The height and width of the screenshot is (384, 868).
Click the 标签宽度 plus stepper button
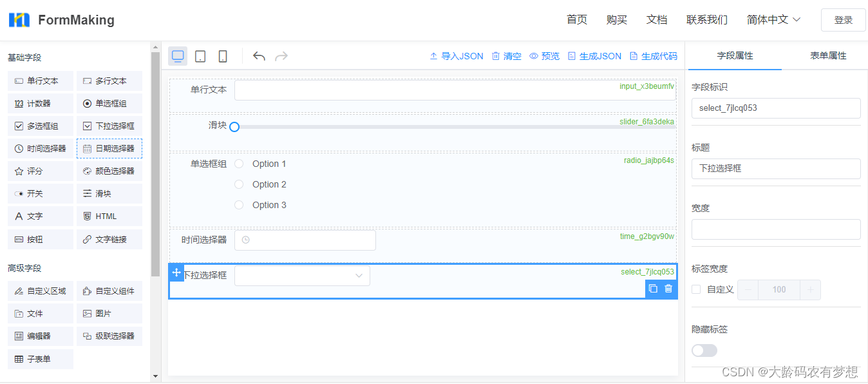coord(810,290)
